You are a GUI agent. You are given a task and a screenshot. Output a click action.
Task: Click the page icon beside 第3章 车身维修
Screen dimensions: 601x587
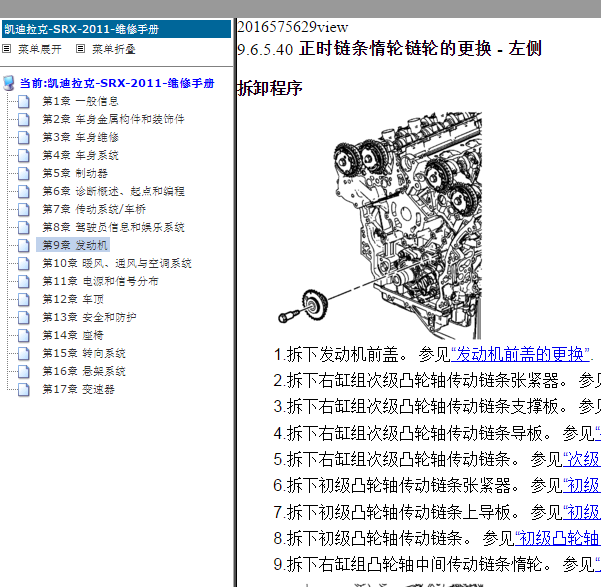pyautogui.click(x=23, y=138)
